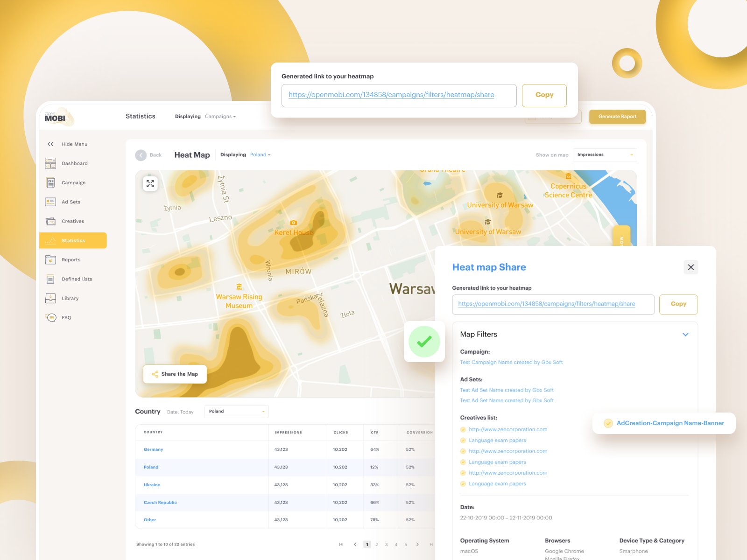
Task: Open Creatives from its sidebar icon
Action: coord(50,221)
